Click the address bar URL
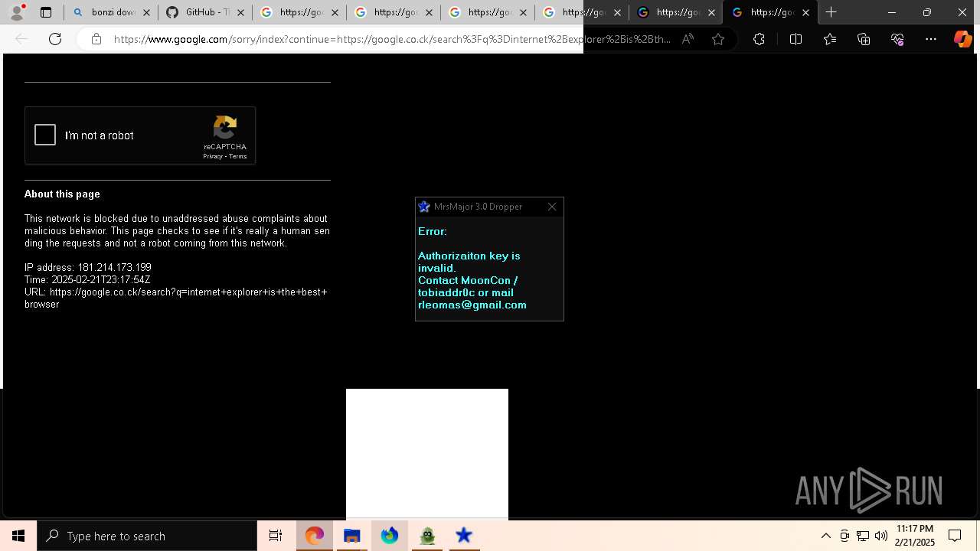 [x=390, y=39]
